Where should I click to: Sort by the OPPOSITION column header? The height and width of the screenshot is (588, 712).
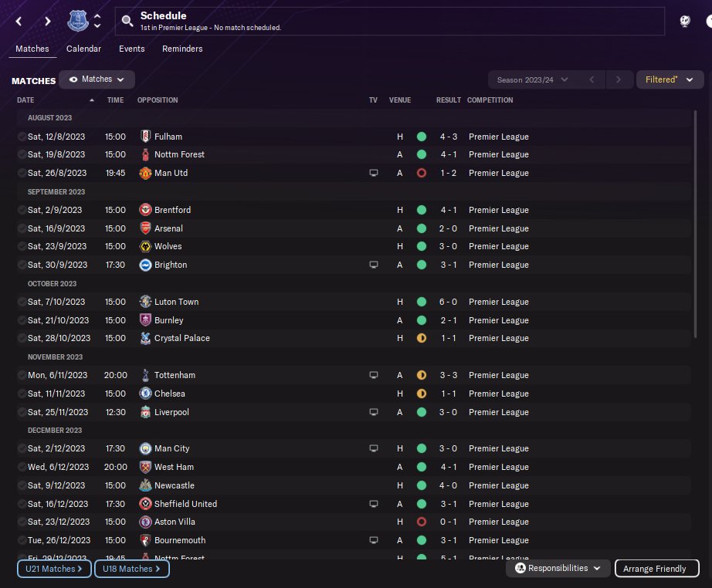point(158,100)
